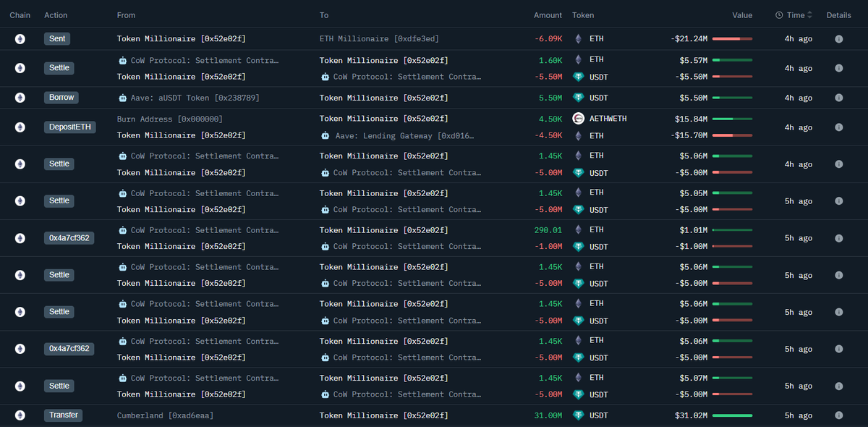This screenshot has width=868, height=427.
Task: Click the Amount column header
Action: 548,15
